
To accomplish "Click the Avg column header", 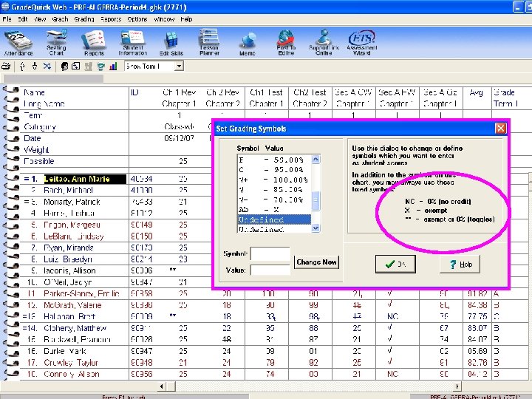I will point(477,92).
